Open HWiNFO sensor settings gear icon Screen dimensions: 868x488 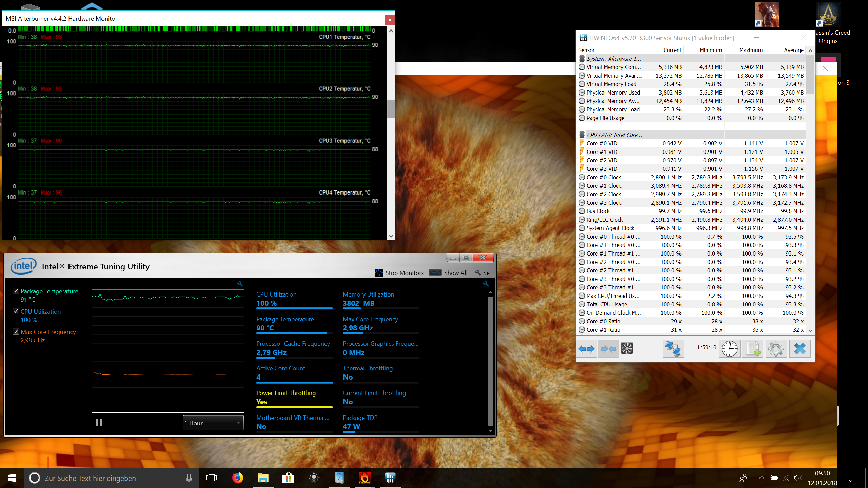coord(776,348)
